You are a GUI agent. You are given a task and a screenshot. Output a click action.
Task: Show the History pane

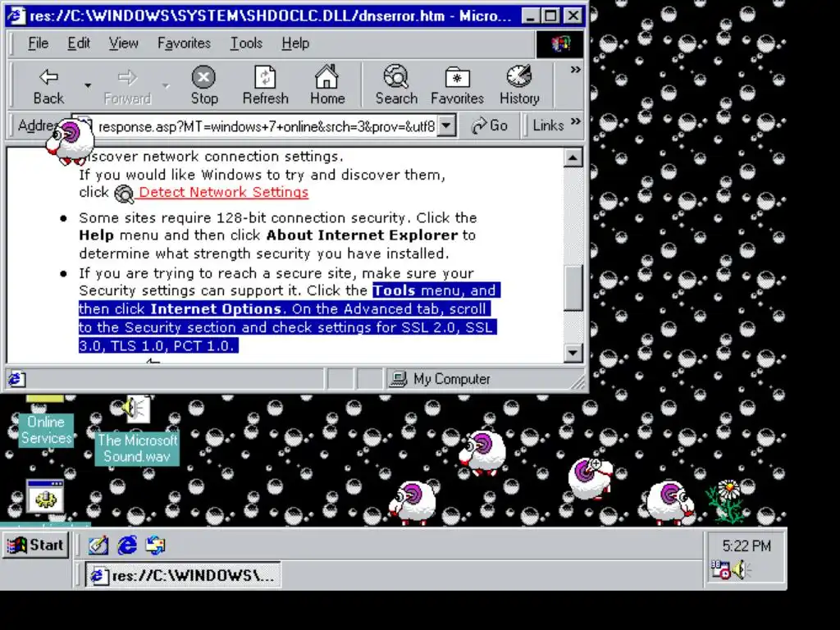point(519,85)
